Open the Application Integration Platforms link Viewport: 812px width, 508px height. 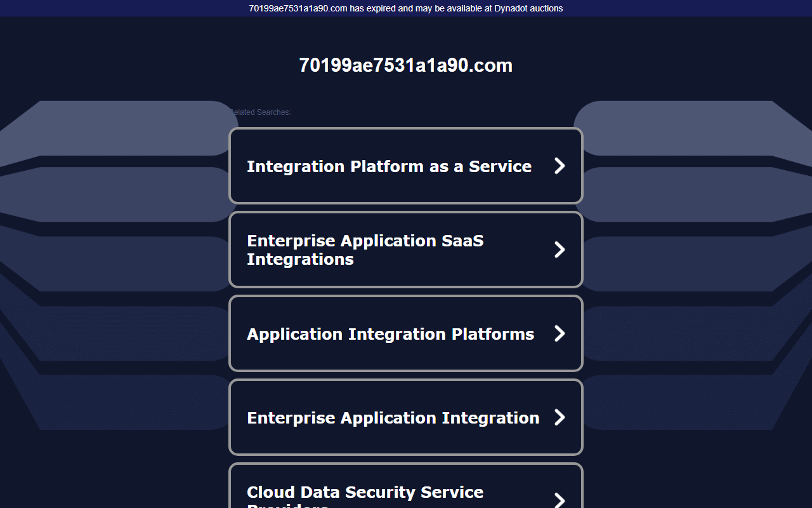pos(406,333)
